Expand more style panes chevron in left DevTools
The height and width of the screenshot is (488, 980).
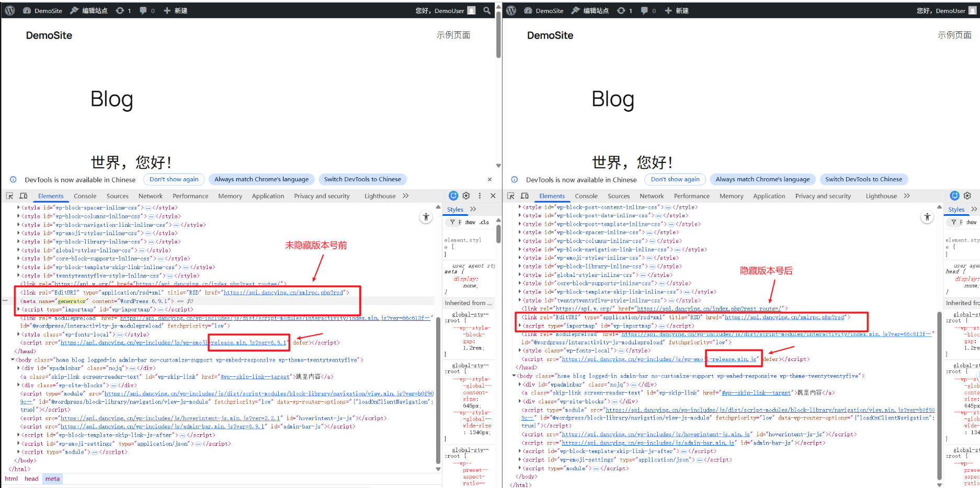(473, 209)
